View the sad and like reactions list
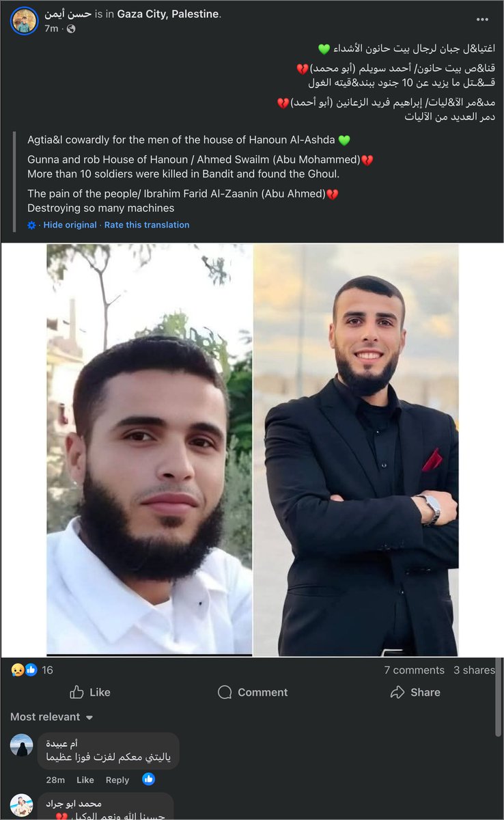504x820 pixels. point(32,670)
